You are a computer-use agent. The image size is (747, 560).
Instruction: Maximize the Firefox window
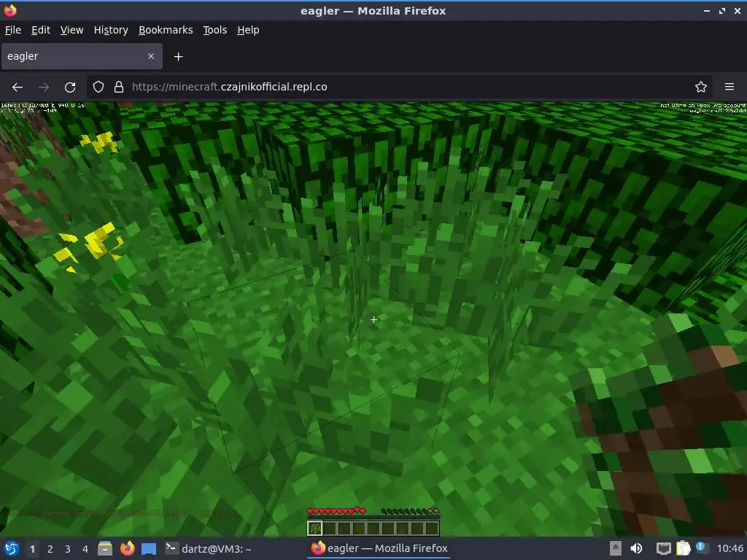722,10
